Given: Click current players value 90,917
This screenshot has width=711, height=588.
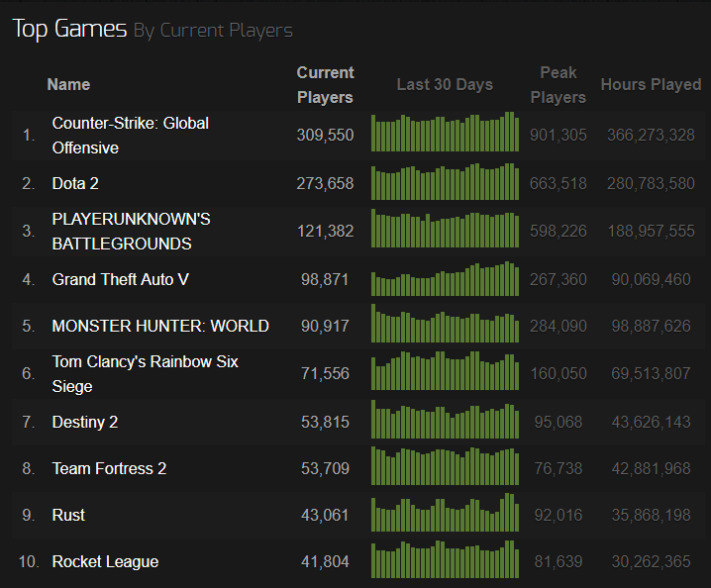Looking at the screenshot, I should pyautogui.click(x=325, y=326).
